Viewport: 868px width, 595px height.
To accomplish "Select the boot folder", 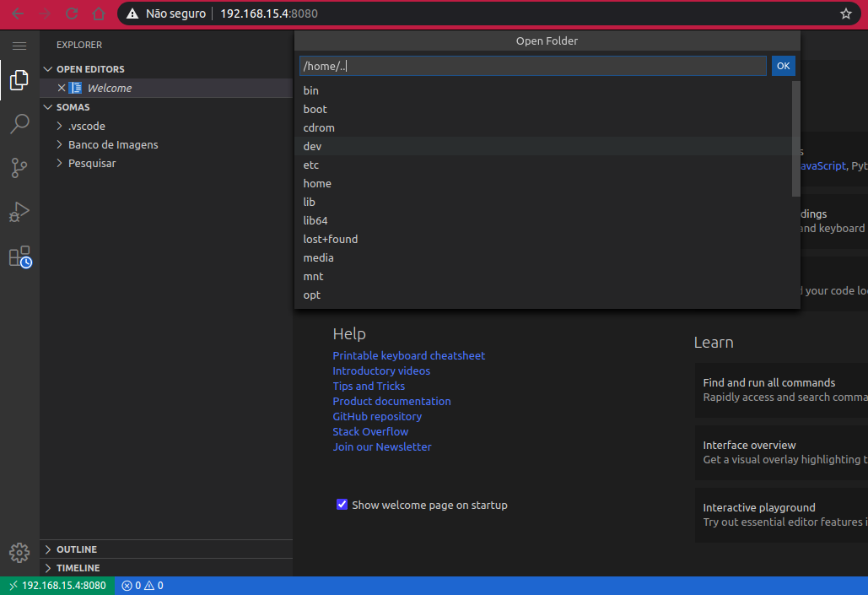I will [543, 109].
